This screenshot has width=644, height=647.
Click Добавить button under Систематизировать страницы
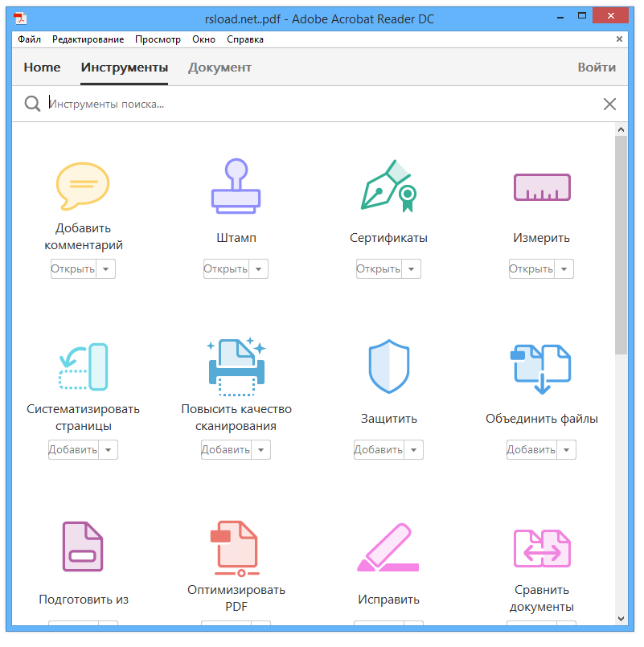[73, 450]
